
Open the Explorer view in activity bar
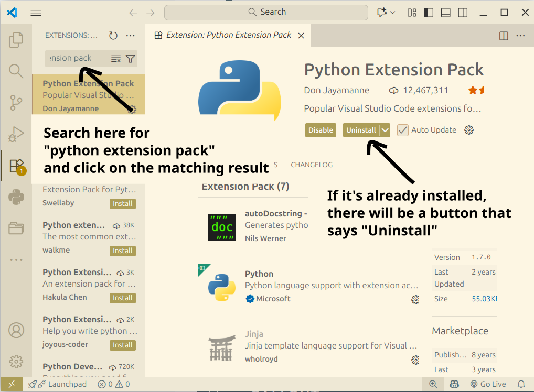click(x=16, y=39)
